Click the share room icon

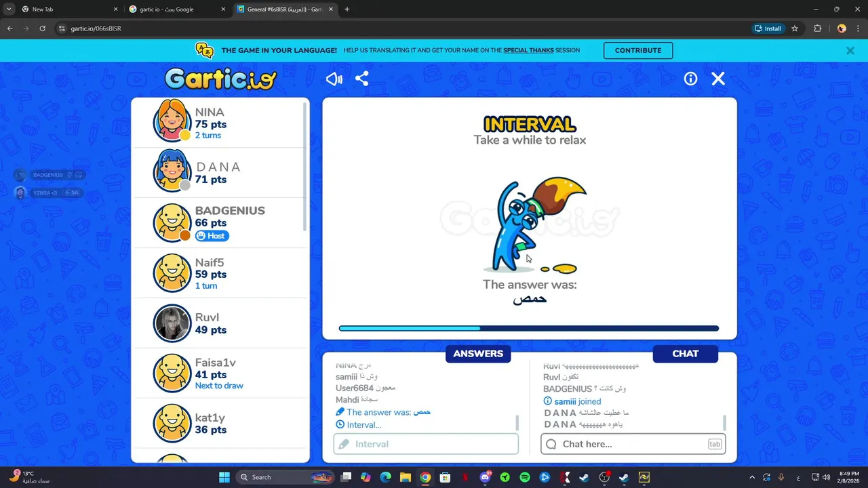362,79
